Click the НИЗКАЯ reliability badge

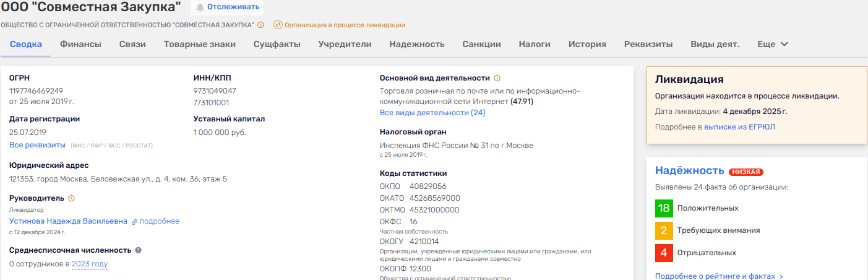[x=746, y=172]
